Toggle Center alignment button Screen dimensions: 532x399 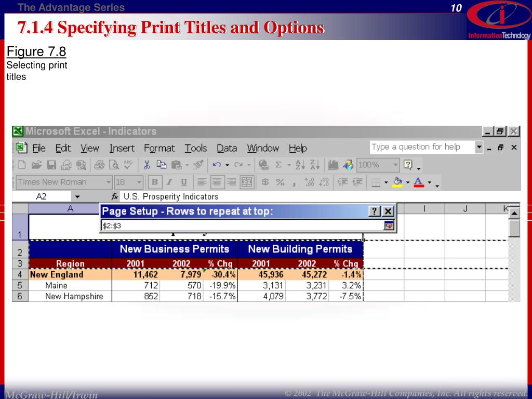coord(217,182)
